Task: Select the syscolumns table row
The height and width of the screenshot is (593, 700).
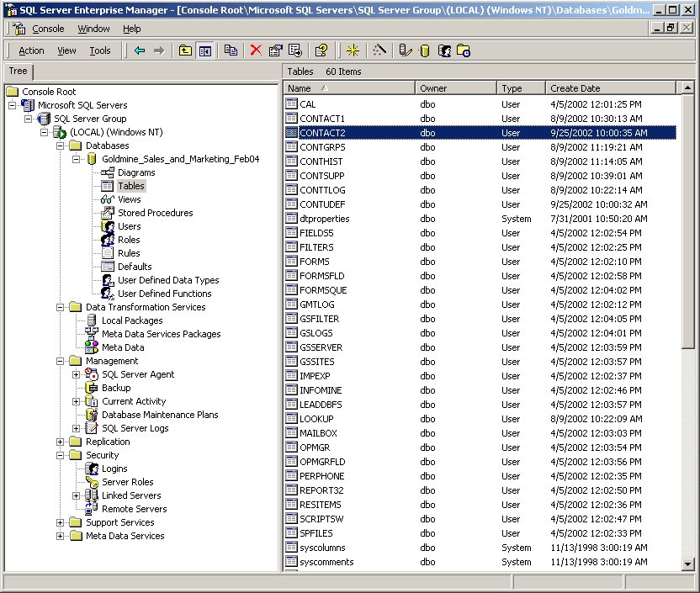Action: (480, 548)
